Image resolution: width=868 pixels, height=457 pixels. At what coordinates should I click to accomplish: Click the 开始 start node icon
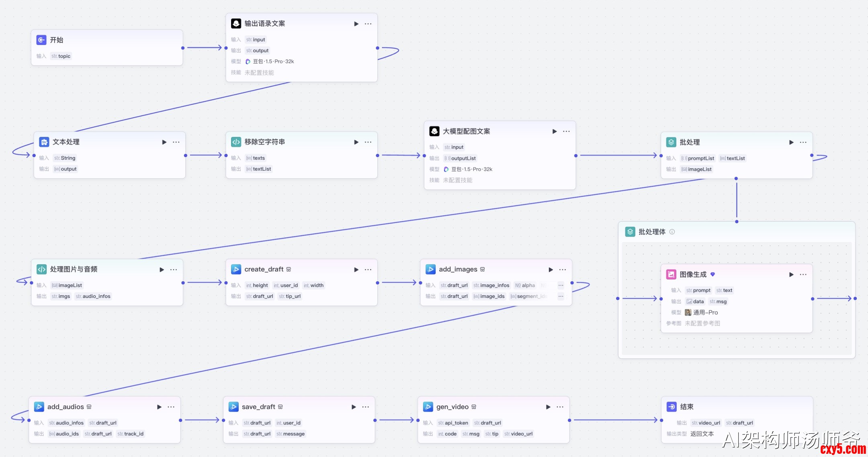click(41, 40)
